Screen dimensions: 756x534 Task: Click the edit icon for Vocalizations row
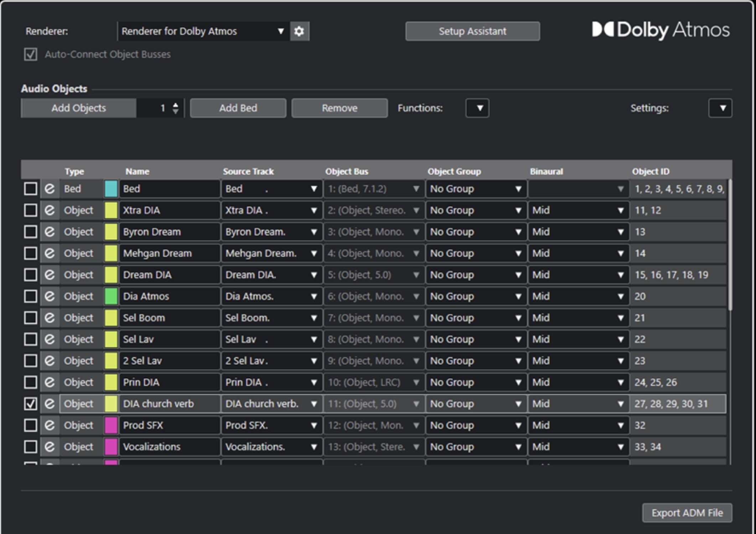[x=50, y=446]
